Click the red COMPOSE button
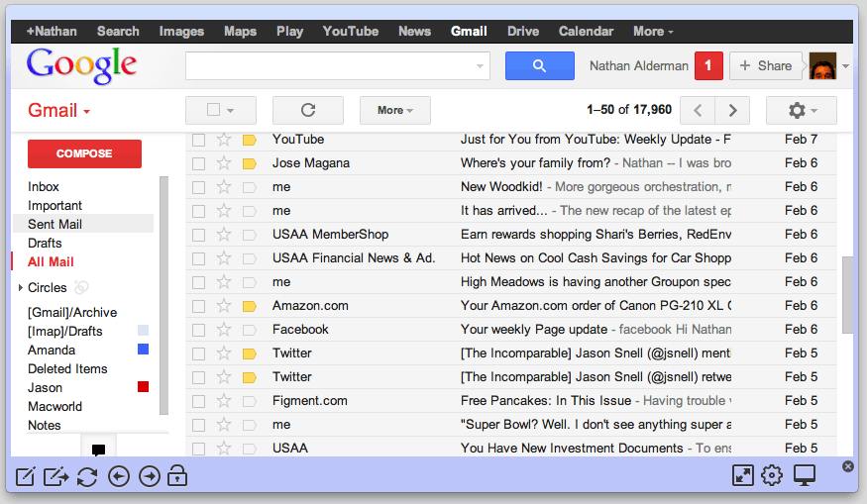867x504 pixels. click(84, 153)
